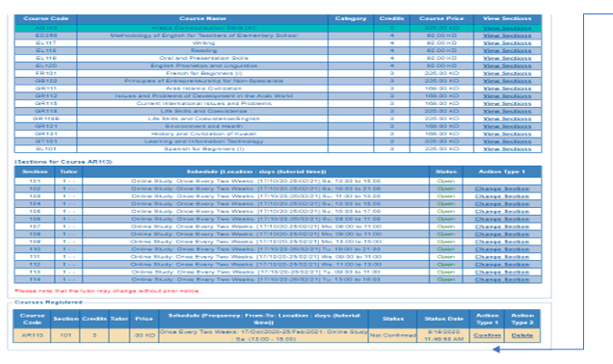This screenshot has height=364, width=613.
Task: Confirm the registered AR113 course
Action: click(x=487, y=335)
